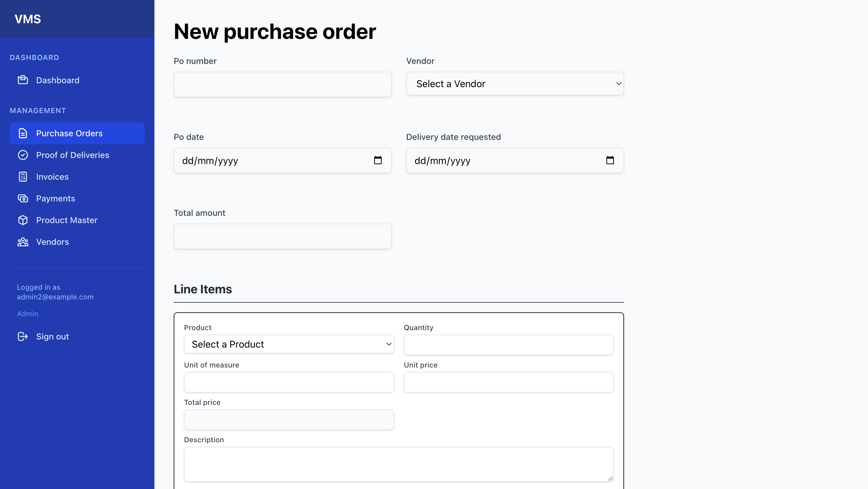
Task: Open the Invoices menu item
Action: [52, 177]
